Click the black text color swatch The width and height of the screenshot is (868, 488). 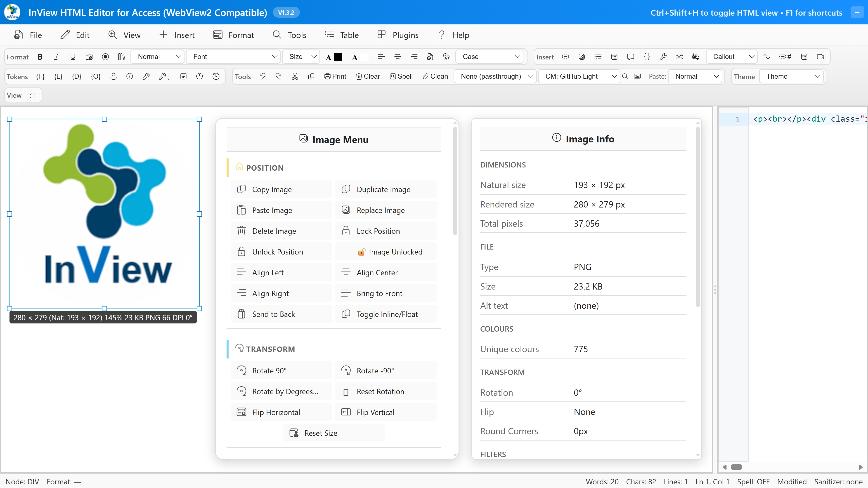(x=338, y=57)
